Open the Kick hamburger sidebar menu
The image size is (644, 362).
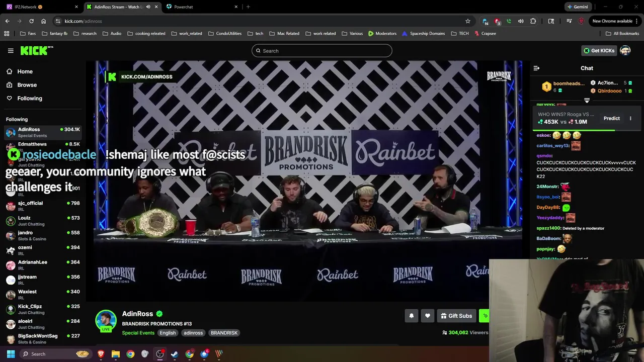click(x=11, y=51)
